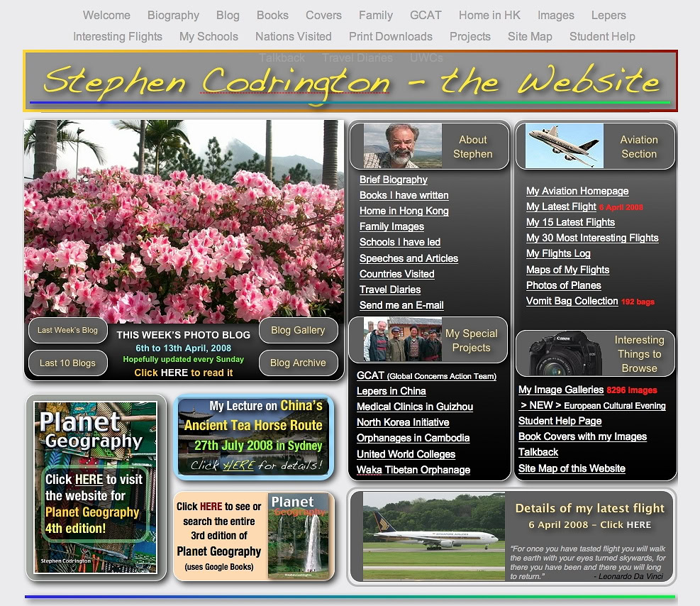Open the Vomit Bag Collection link
The width and height of the screenshot is (700, 606).
[x=572, y=301]
